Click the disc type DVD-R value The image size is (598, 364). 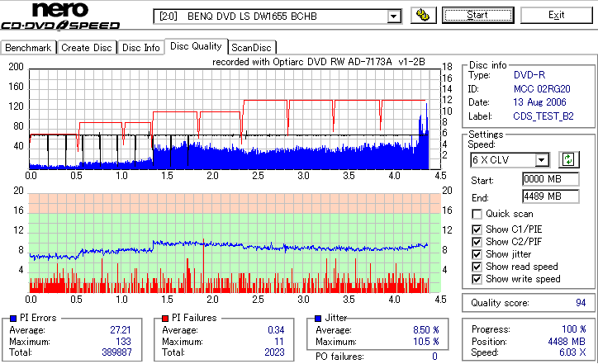tap(529, 75)
